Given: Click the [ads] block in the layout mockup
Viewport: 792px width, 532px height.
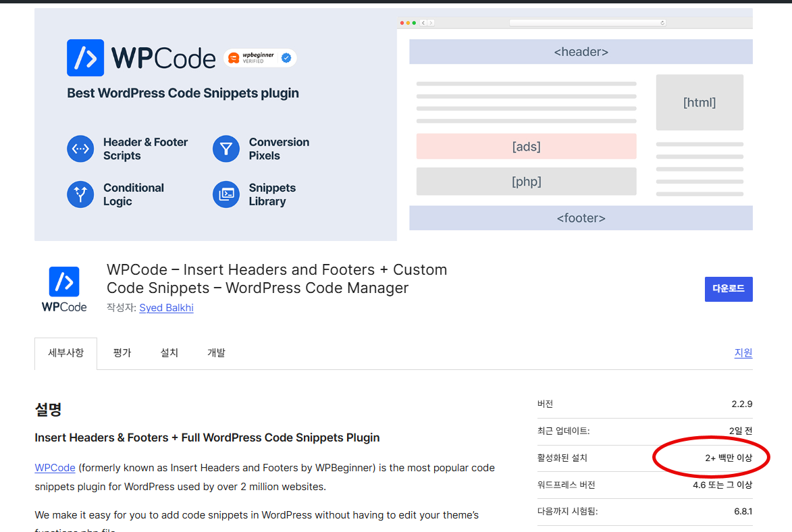Looking at the screenshot, I should pyautogui.click(x=526, y=146).
